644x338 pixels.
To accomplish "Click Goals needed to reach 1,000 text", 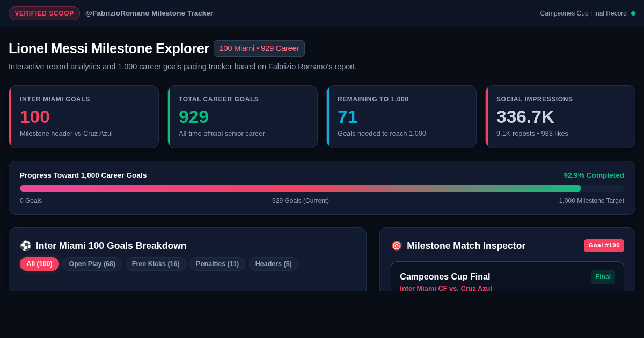I will 382,133.
